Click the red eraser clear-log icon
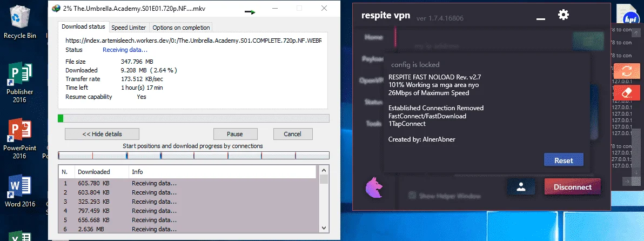Image resolution: width=644 pixels, height=241 pixels. [x=627, y=93]
